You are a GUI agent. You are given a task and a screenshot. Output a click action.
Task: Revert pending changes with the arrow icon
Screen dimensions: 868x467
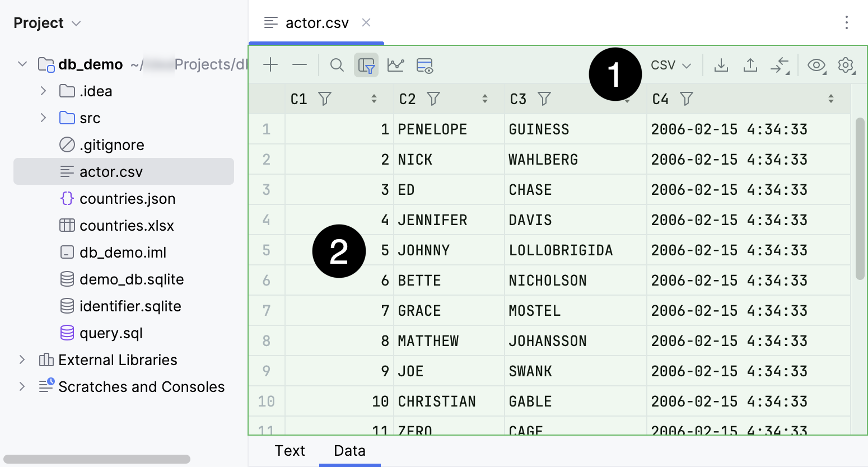(x=781, y=65)
